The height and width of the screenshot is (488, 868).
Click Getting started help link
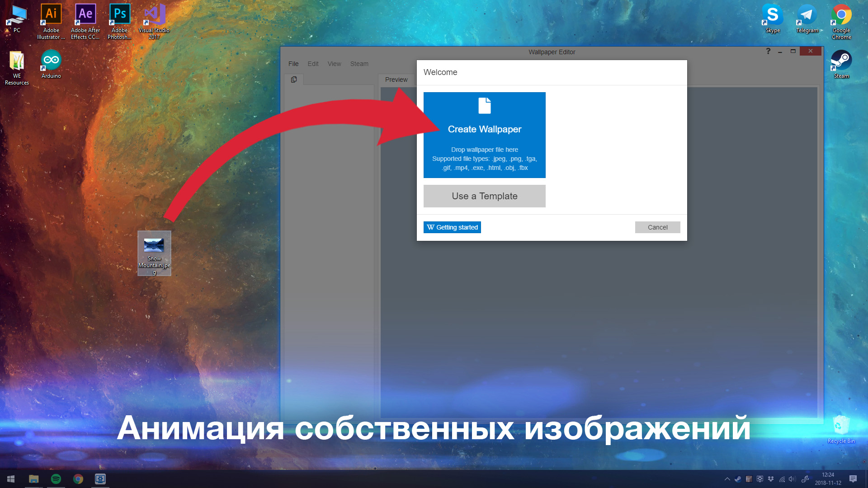(x=453, y=227)
